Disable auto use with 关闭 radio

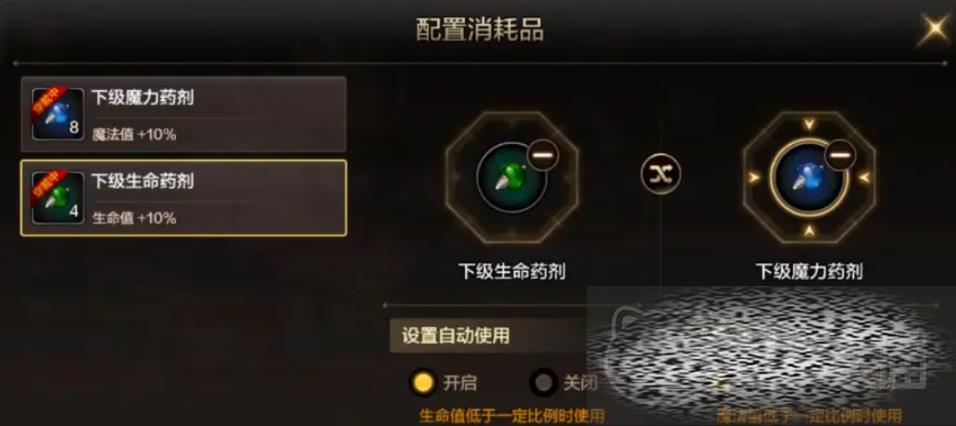pos(543,383)
